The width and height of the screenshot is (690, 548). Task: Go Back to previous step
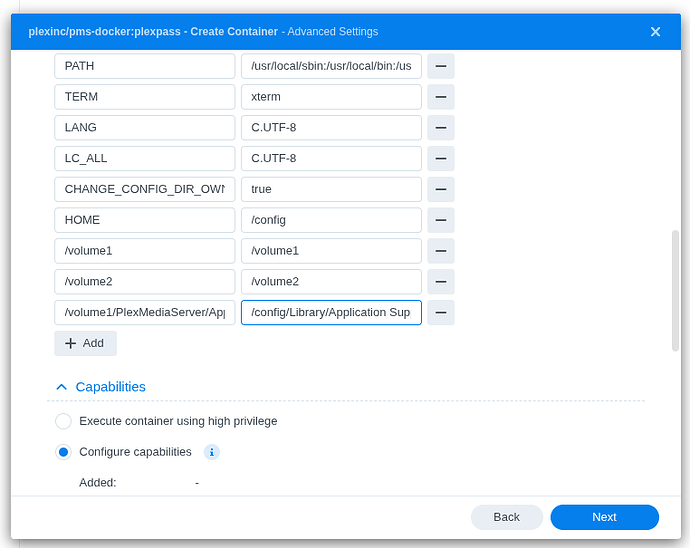(506, 517)
